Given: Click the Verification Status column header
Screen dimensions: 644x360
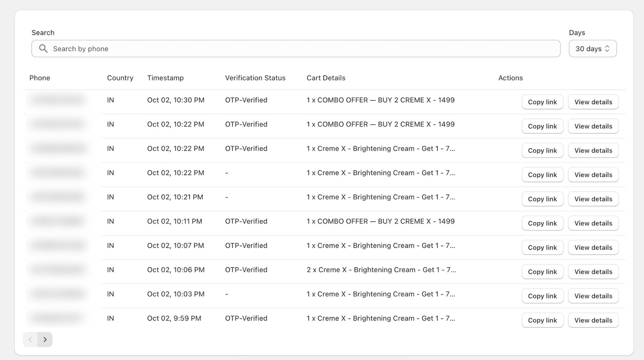Looking at the screenshot, I should point(255,78).
